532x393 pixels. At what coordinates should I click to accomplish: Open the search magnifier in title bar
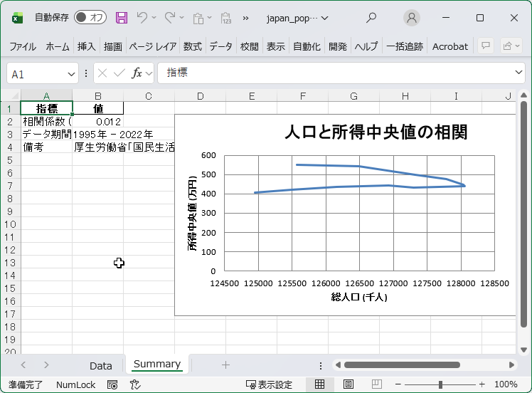(371, 17)
